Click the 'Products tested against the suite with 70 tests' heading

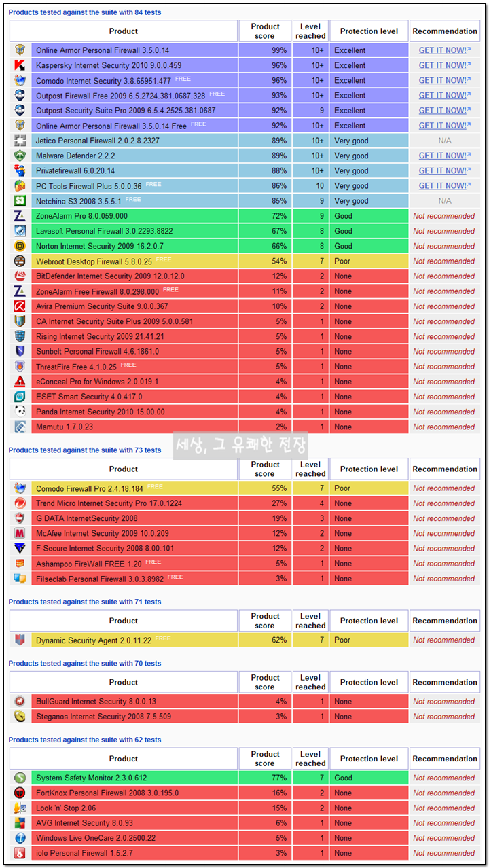[x=85, y=664]
